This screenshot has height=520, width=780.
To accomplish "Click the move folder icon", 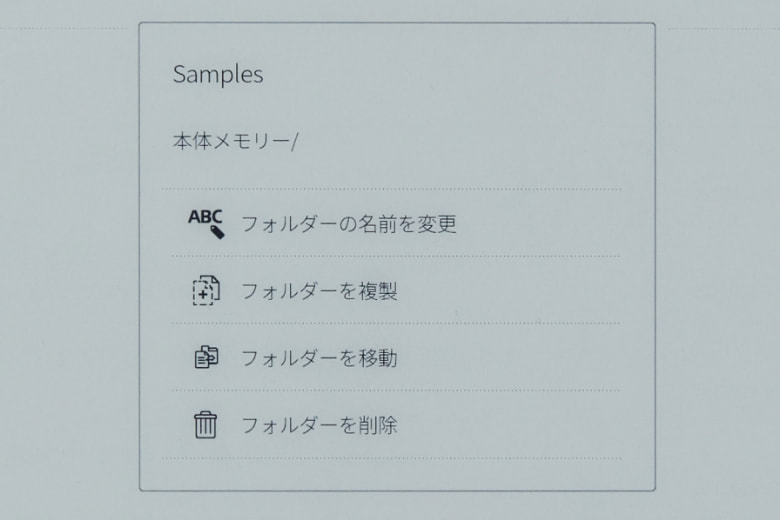I will (x=205, y=358).
